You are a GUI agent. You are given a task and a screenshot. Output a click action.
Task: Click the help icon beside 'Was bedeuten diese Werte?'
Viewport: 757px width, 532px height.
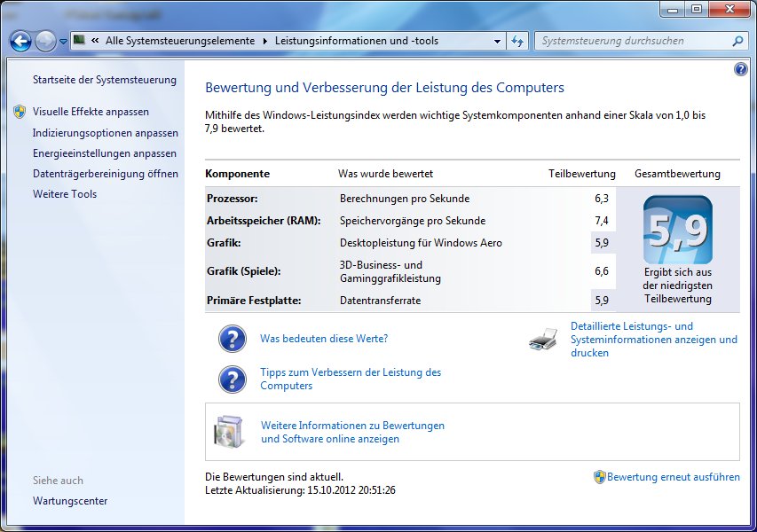point(233,339)
